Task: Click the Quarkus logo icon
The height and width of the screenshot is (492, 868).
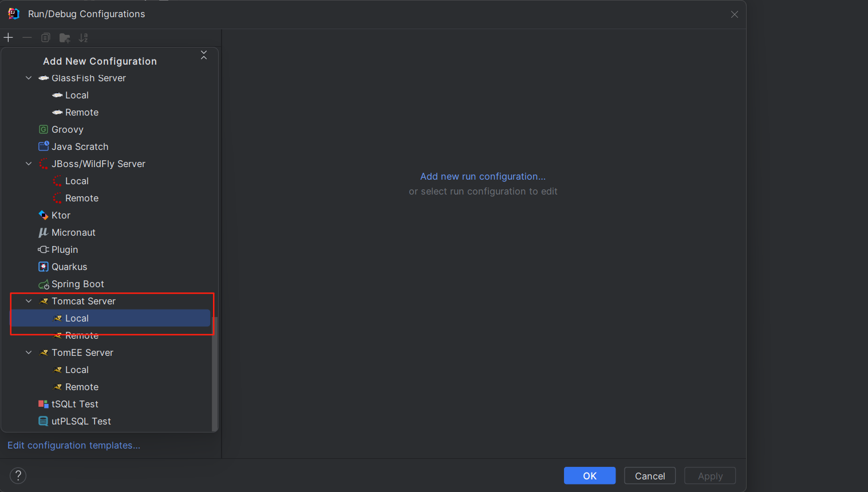Action: tap(44, 267)
